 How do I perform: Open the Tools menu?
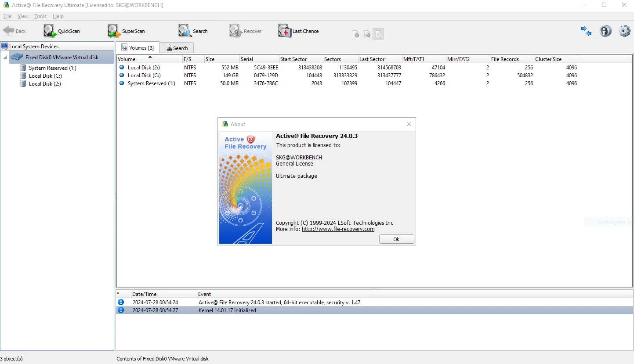[x=40, y=16]
